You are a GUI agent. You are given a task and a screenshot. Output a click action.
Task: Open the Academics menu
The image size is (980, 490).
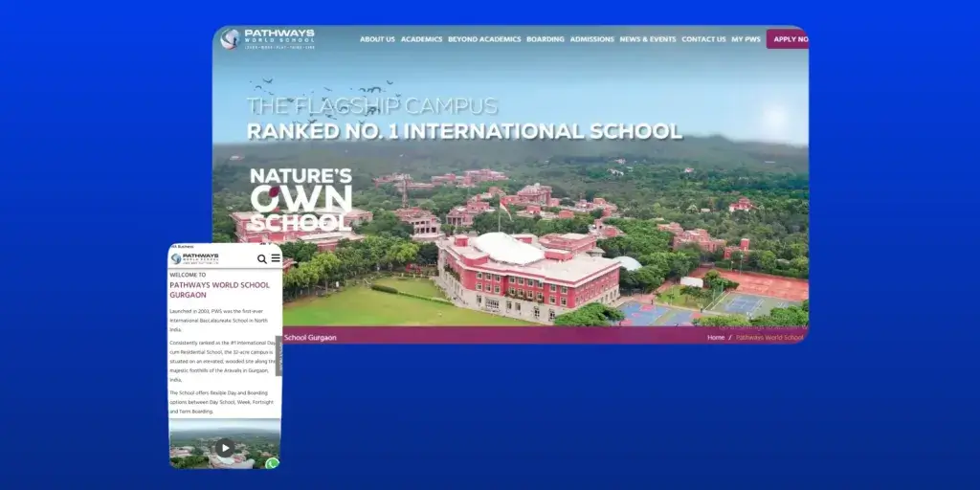pos(421,39)
